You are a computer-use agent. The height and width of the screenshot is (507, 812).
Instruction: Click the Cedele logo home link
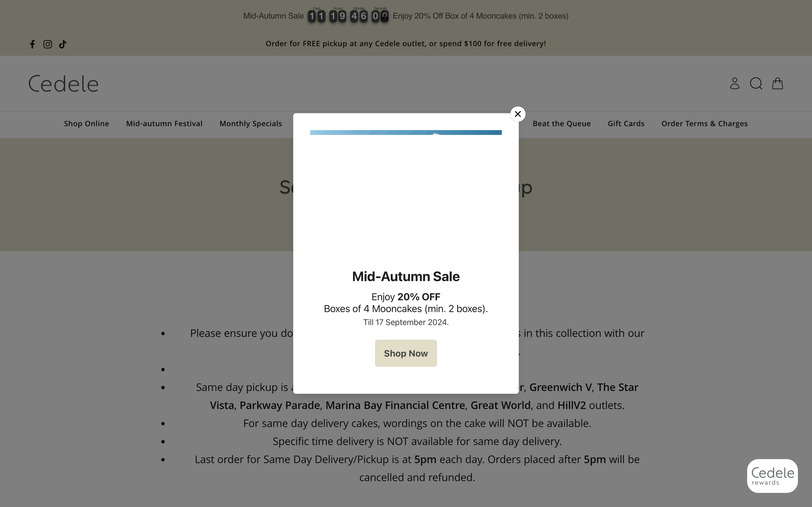pyautogui.click(x=63, y=83)
